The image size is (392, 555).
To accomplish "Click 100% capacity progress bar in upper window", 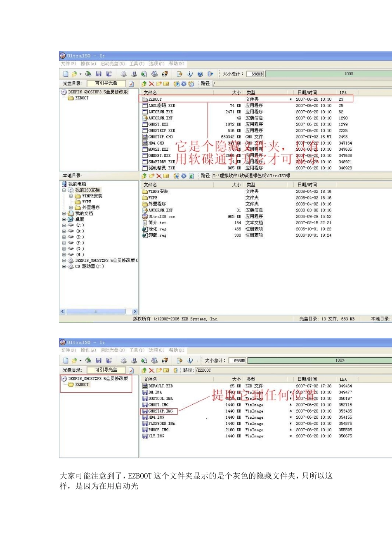I will tap(328, 74).
